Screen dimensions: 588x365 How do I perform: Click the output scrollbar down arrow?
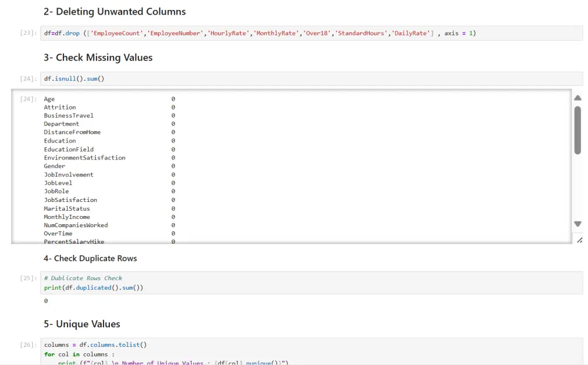click(577, 224)
